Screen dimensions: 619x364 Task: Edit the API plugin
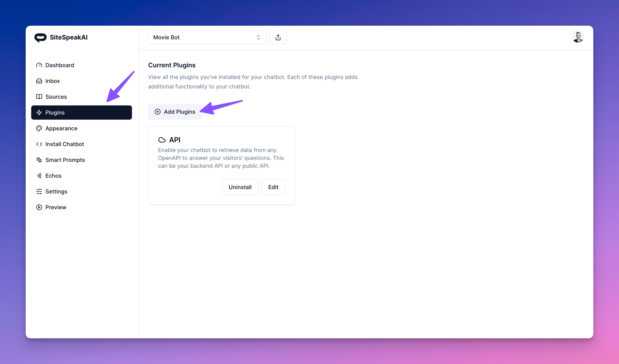click(273, 187)
